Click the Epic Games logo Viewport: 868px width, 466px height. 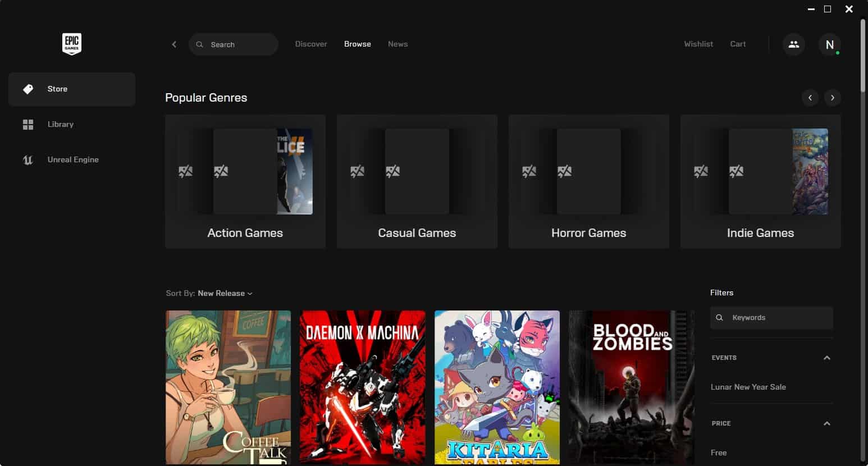(72, 44)
